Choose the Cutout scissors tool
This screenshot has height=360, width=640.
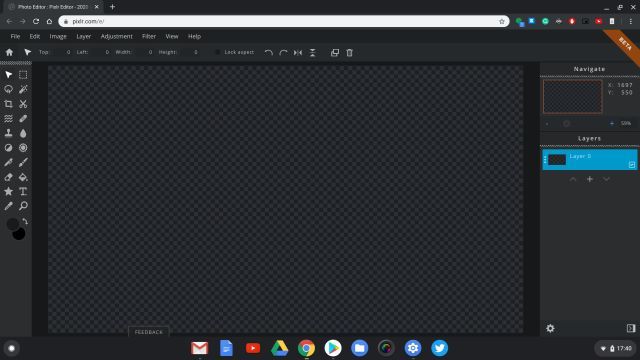[23, 104]
